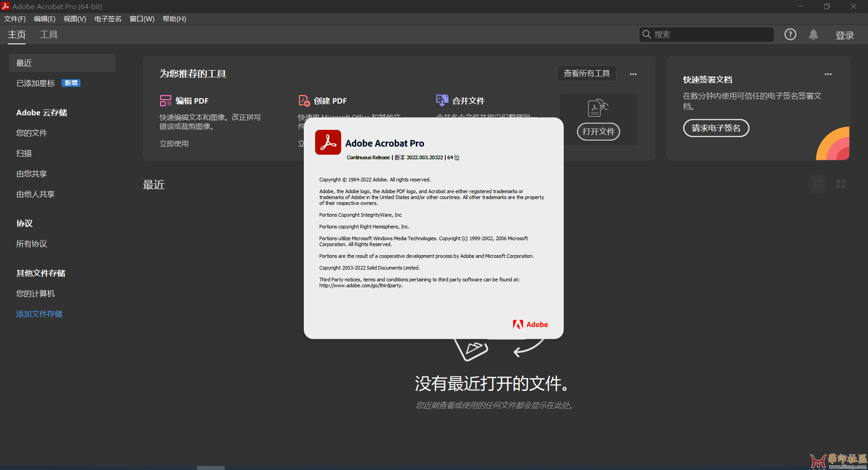
Task: Select the 创建 PDF tool icon
Action: 303,100
